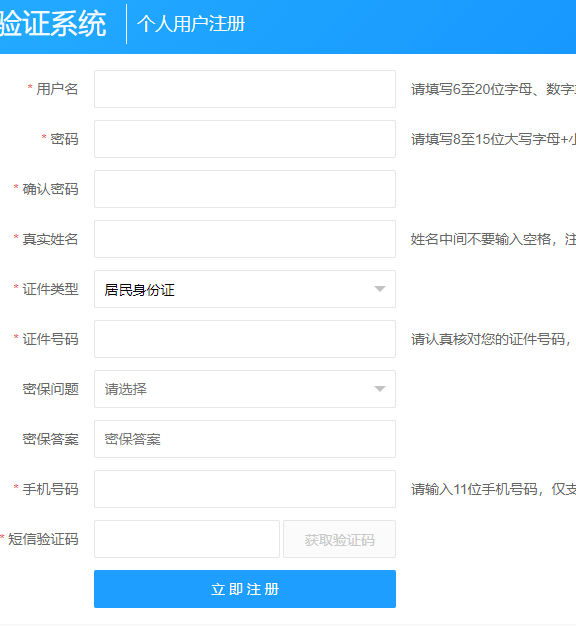Click the 密保答案 field label
The width and height of the screenshot is (576, 626).
[50, 439]
